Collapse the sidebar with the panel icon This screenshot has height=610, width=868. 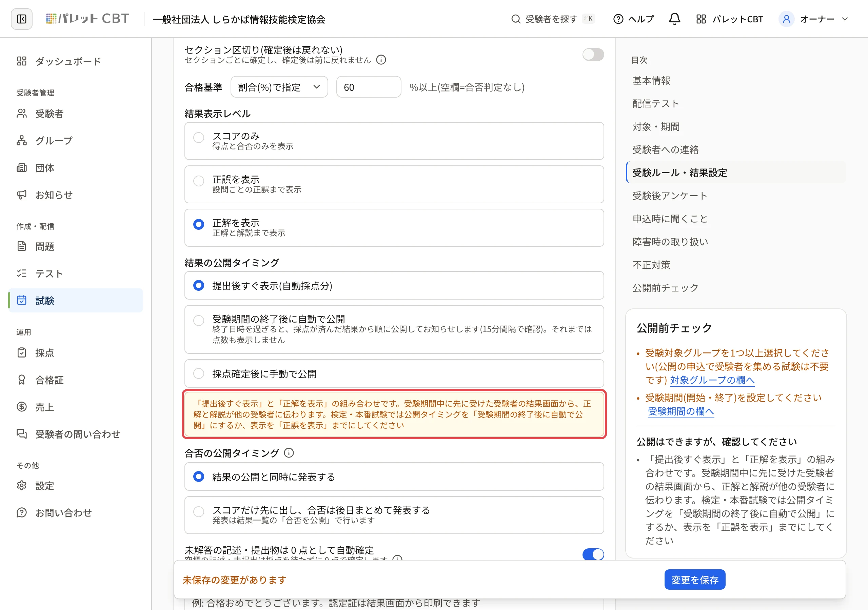(x=22, y=19)
